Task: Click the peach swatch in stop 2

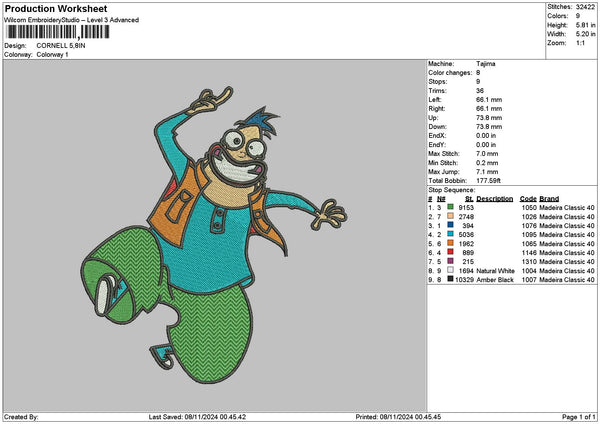Action: [450, 217]
